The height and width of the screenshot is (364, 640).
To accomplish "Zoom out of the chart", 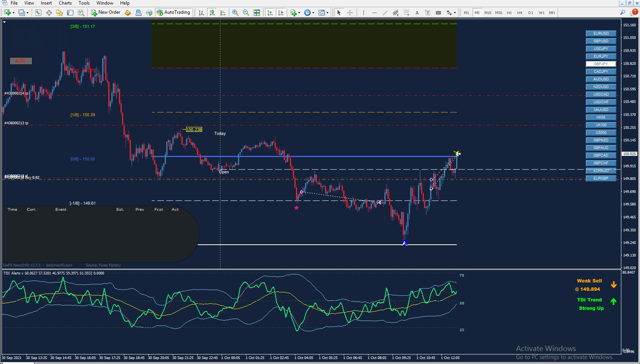I will tap(246, 13).
